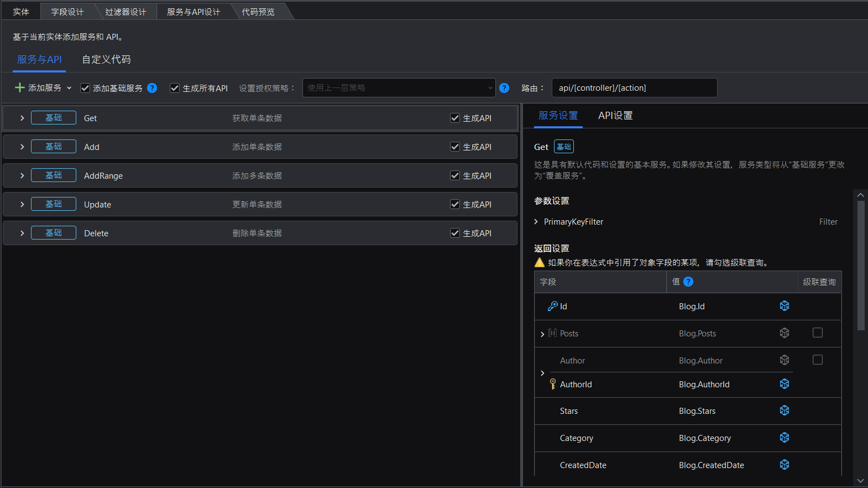Open 使用上一层策略 authorization dropdown
Image resolution: width=868 pixels, height=488 pixels.
pyautogui.click(x=399, y=87)
